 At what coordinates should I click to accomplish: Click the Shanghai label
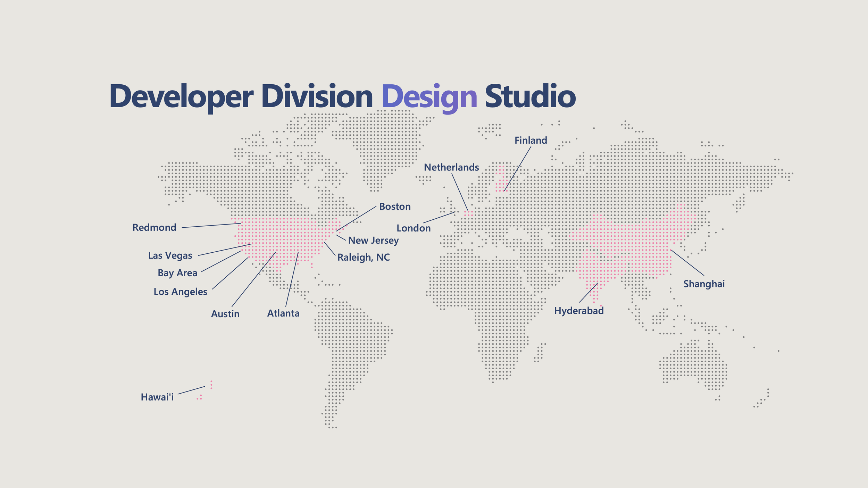pos(704,284)
